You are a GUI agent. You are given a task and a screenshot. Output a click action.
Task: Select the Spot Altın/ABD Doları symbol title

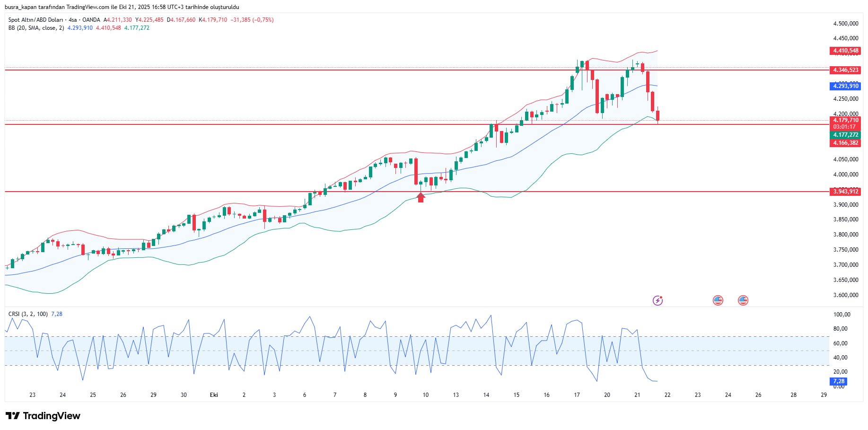35,20
